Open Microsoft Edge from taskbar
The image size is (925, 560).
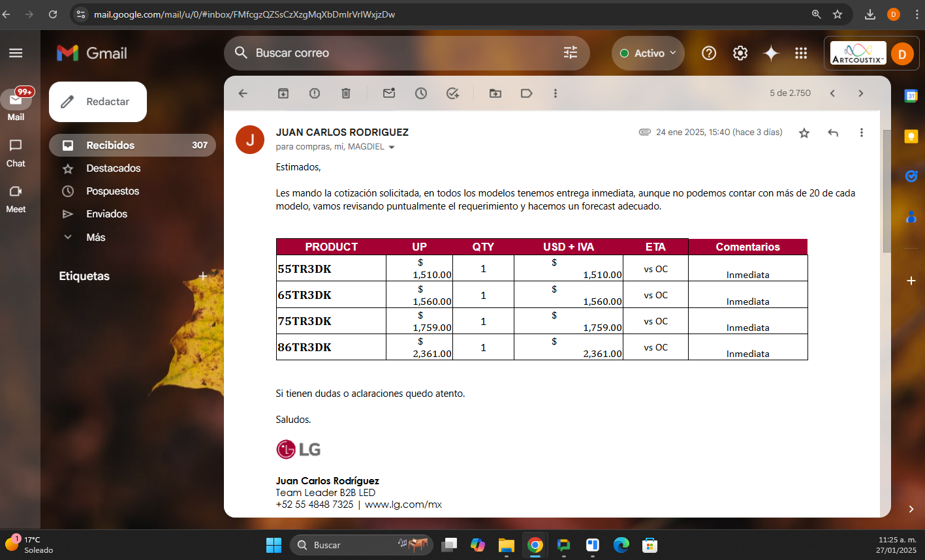click(621, 545)
